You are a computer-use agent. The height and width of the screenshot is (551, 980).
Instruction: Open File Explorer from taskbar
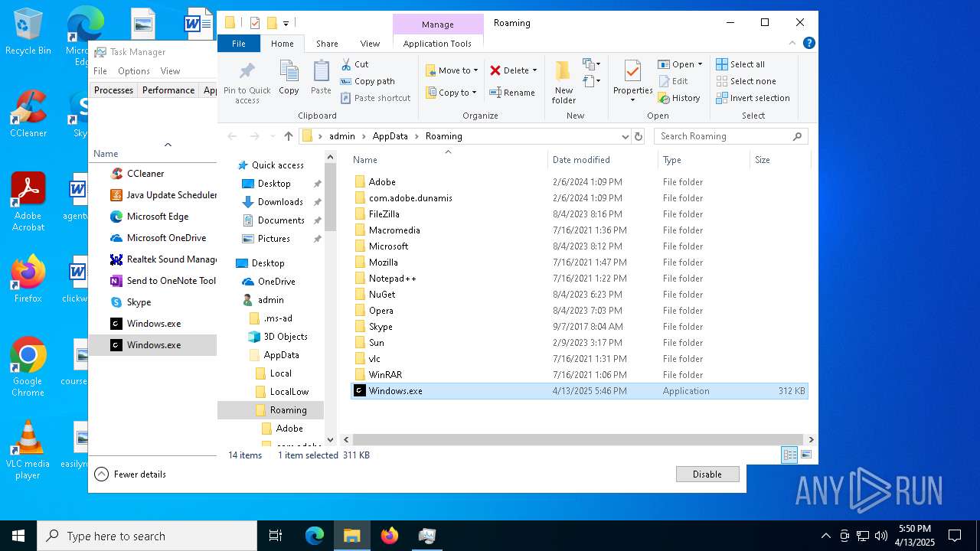pyautogui.click(x=351, y=536)
